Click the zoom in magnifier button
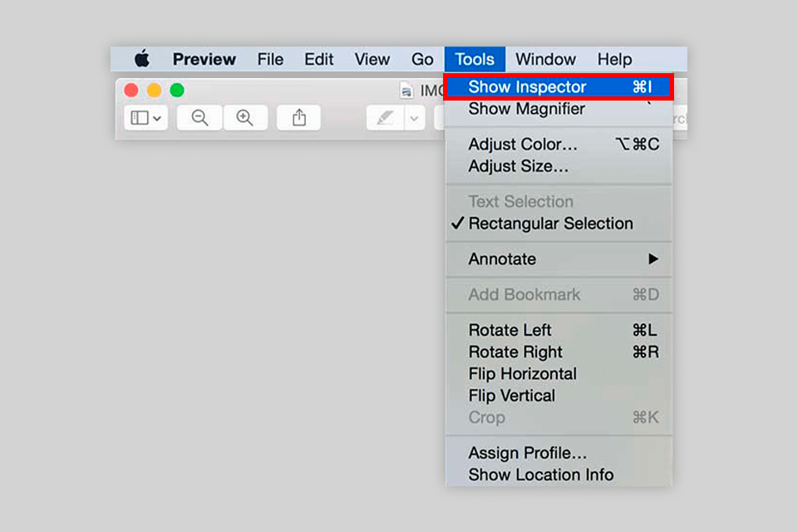 tap(244, 118)
